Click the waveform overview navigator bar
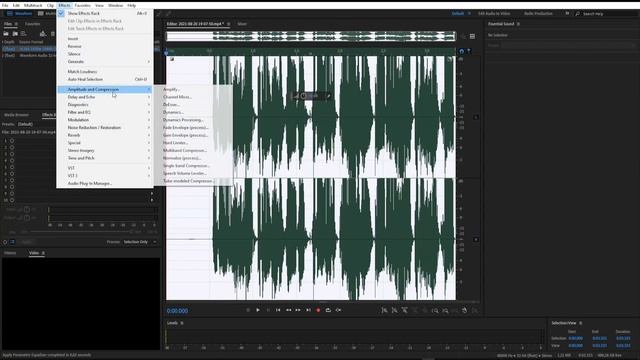 tap(311, 36)
